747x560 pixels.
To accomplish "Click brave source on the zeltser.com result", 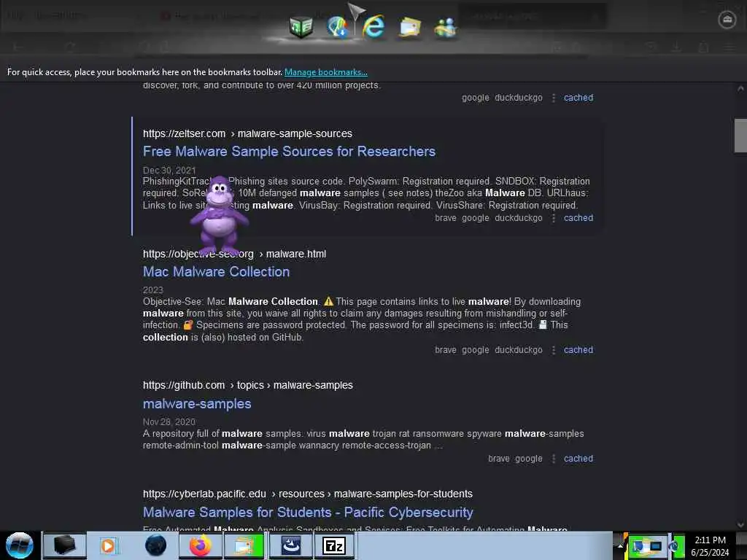I will click(x=446, y=218).
